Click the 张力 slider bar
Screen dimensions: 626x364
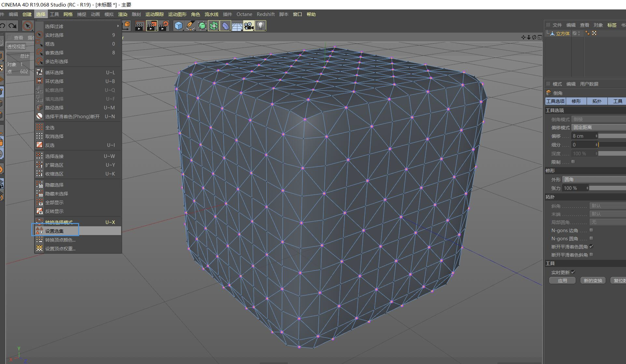607,188
